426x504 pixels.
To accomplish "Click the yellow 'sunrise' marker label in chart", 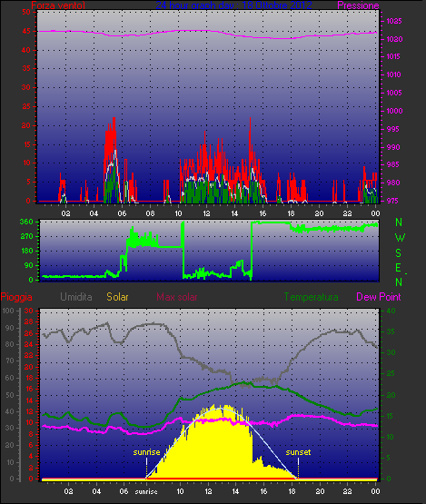I will point(146,452).
